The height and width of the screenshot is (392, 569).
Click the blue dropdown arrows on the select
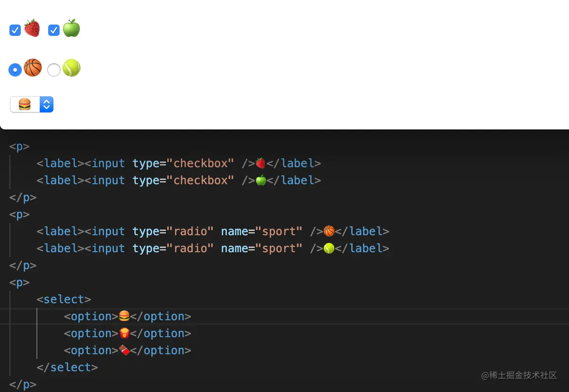(x=46, y=104)
